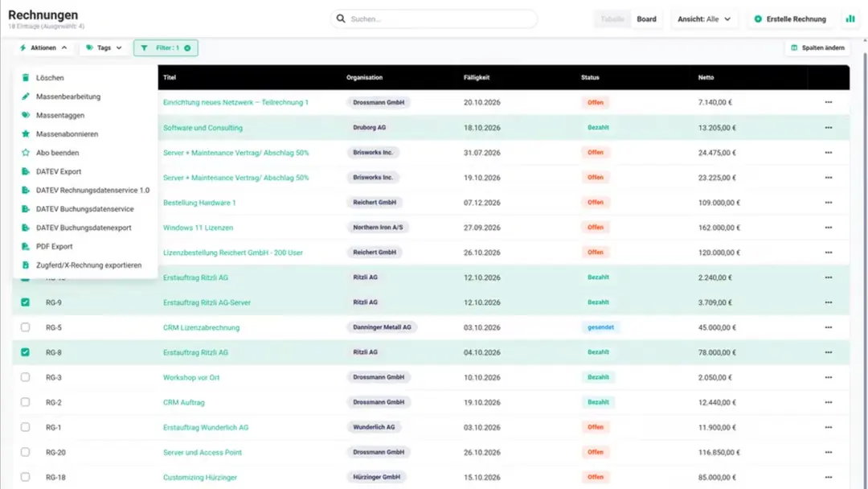Uncheck the RG-8 row checkbox

(26, 352)
